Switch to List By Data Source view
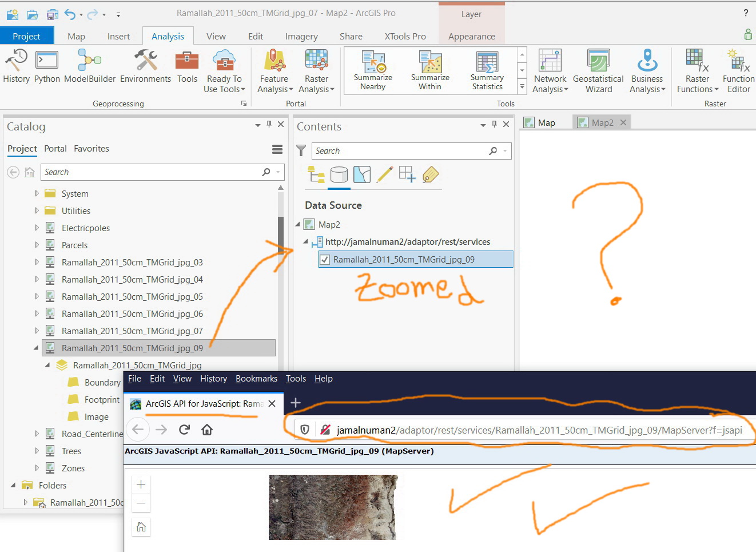756x552 pixels. [x=339, y=174]
